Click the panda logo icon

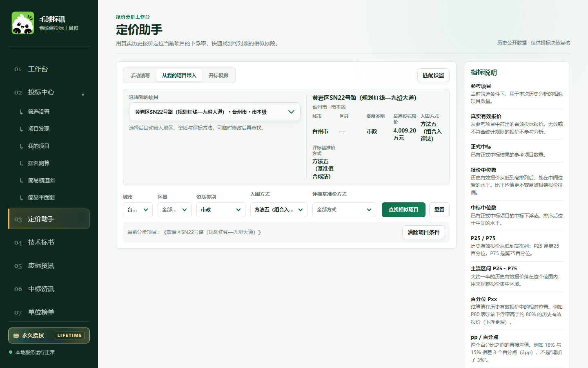[23, 23]
